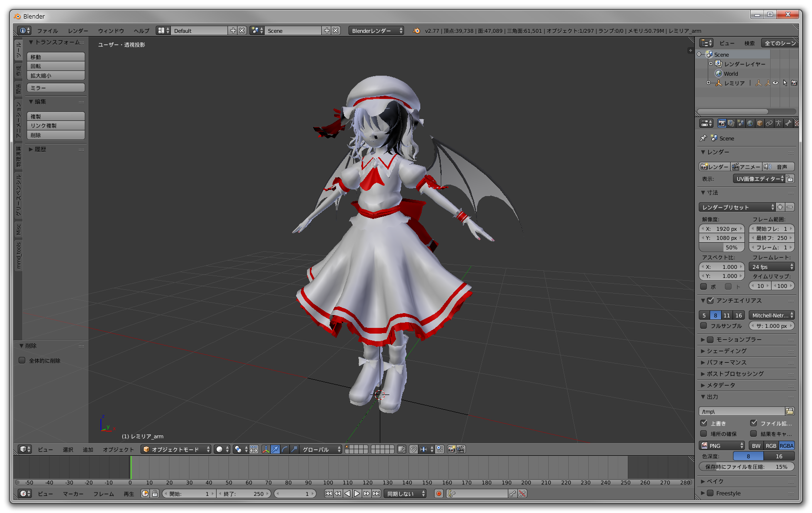812x513 pixels.
Task: Toggle renderability camera for レミリア in outliner
Action: pos(794,83)
